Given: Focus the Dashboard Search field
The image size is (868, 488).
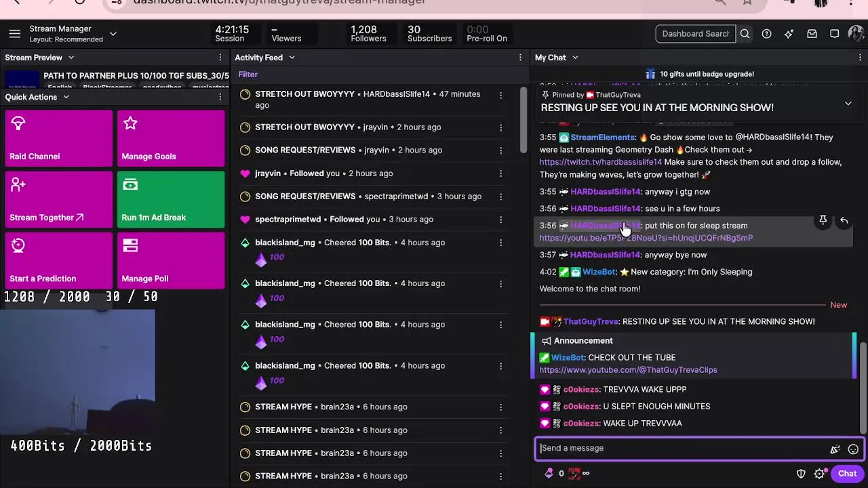Looking at the screenshot, I should (x=696, y=34).
